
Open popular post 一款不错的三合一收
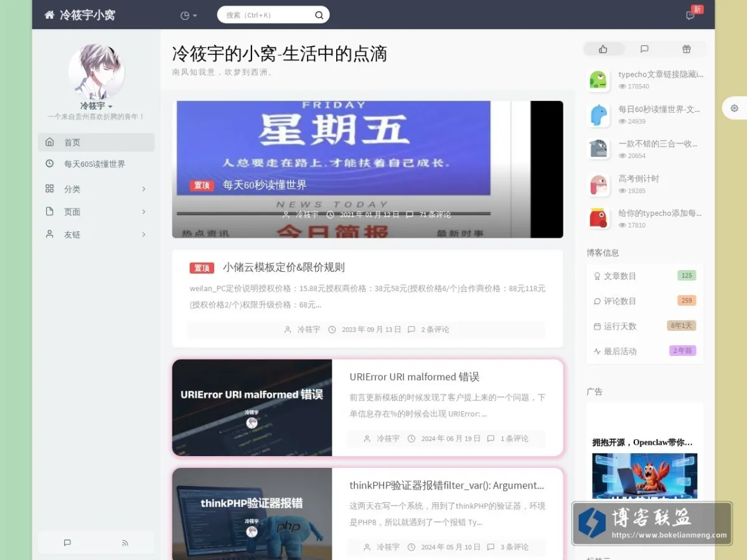658,144
